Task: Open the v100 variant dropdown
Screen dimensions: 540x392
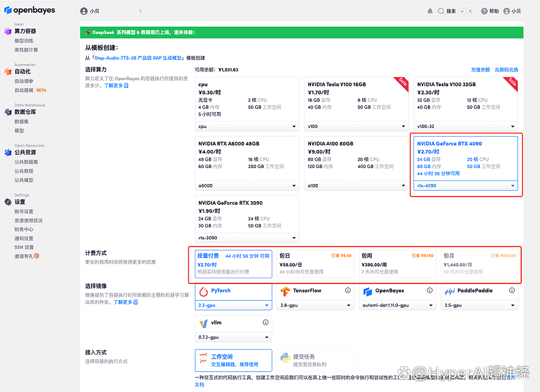Action: coord(356,127)
